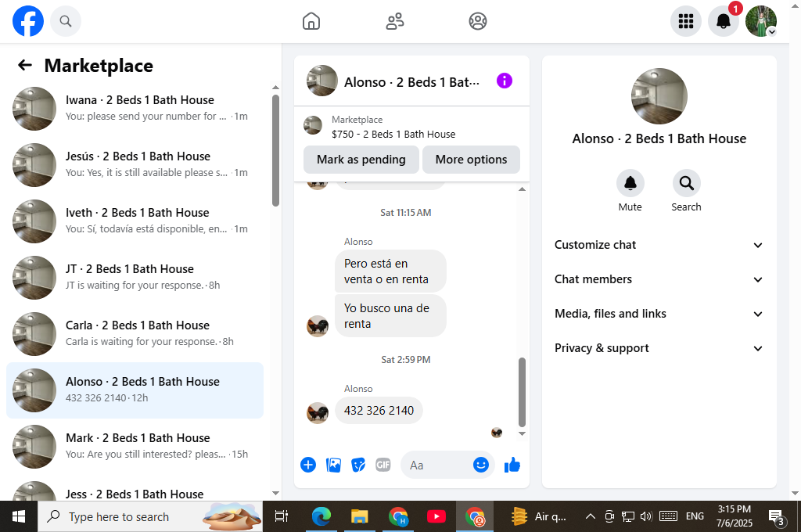Open File Explorer from taskbar
The width and height of the screenshot is (801, 532).
[360, 516]
